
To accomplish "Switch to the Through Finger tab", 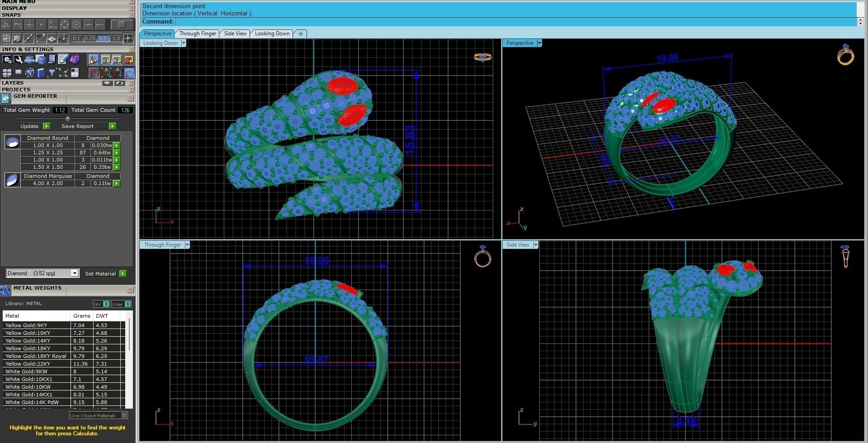I will click(x=198, y=33).
